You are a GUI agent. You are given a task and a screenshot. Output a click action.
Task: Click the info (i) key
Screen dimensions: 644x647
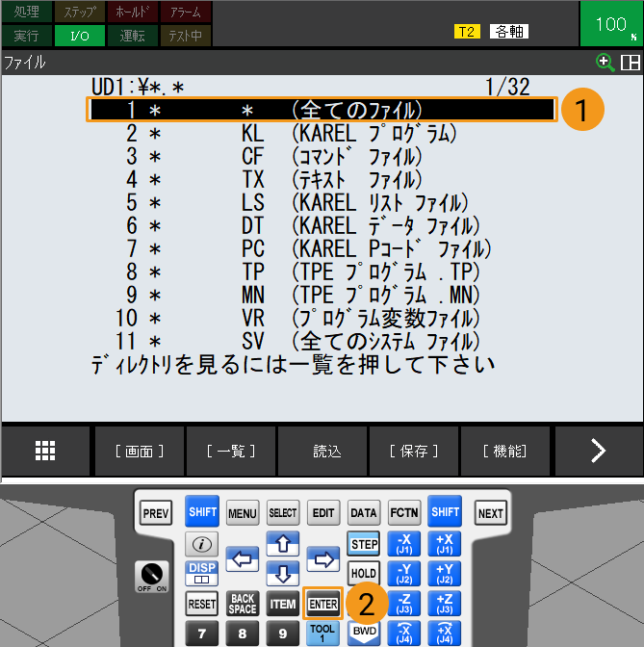coord(202,544)
